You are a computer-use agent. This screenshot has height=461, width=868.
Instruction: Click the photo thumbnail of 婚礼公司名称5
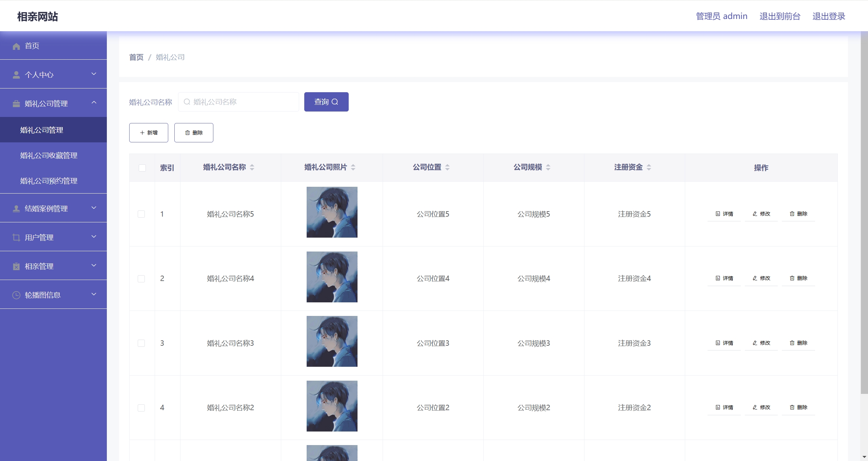(332, 212)
